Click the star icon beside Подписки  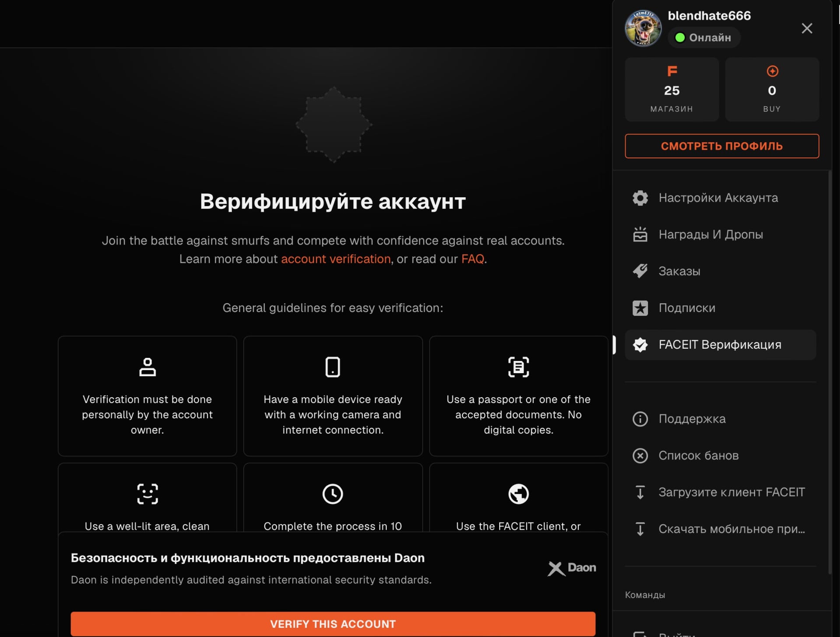640,308
